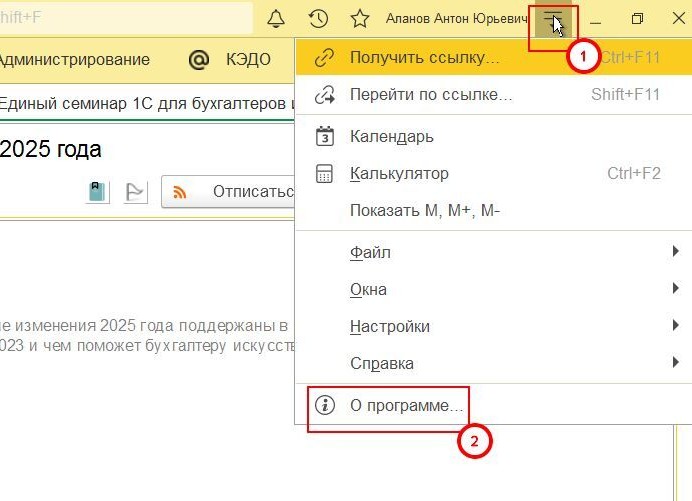Expand the Окна submenu arrow
This screenshot has width=692, height=501.
pyautogui.click(x=675, y=289)
